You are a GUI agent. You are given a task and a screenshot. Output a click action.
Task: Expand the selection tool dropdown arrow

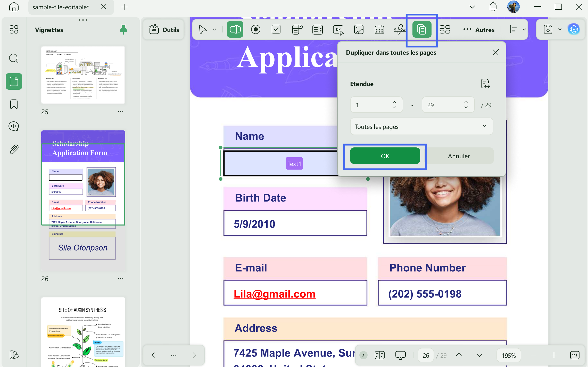214,29
